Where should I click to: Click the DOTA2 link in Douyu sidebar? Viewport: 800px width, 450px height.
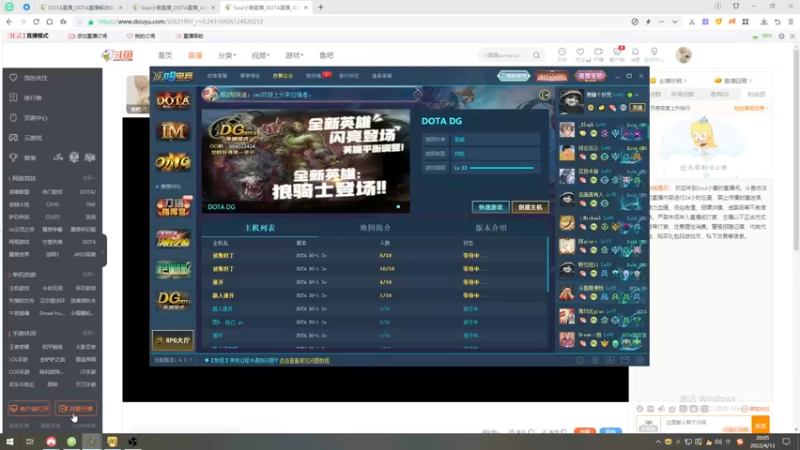tap(87, 192)
